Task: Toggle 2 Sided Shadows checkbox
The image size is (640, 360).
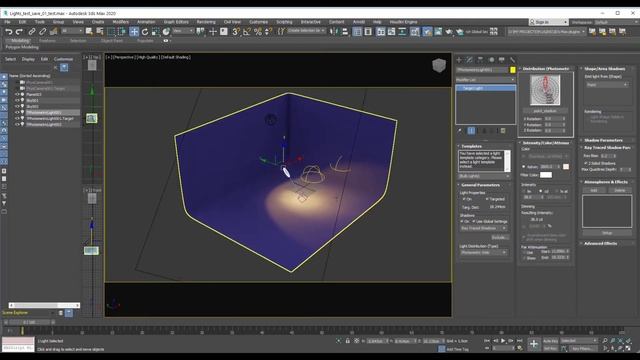Action: [586, 163]
